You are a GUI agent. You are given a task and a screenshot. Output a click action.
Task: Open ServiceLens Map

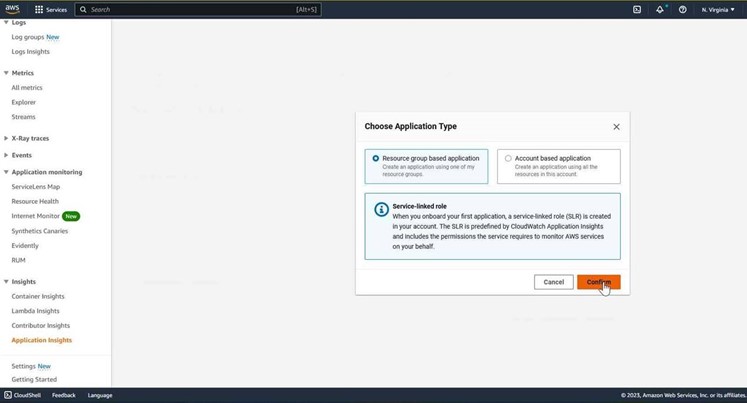click(x=36, y=187)
